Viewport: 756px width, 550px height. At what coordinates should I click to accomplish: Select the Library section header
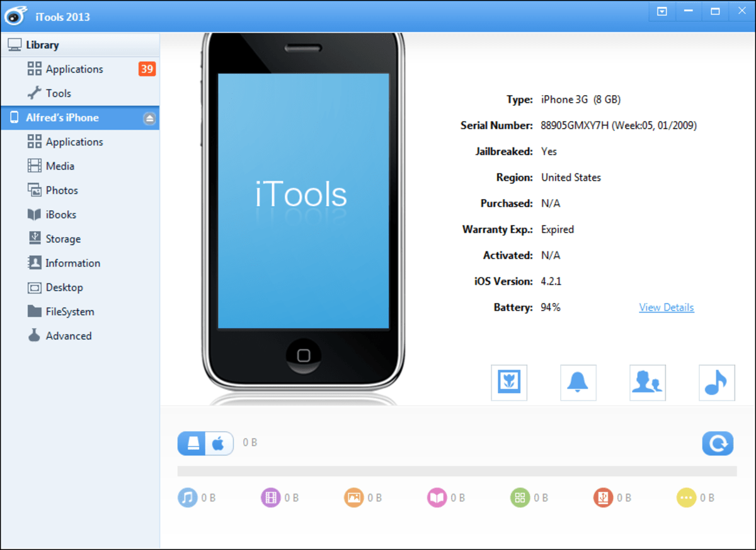(80, 45)
